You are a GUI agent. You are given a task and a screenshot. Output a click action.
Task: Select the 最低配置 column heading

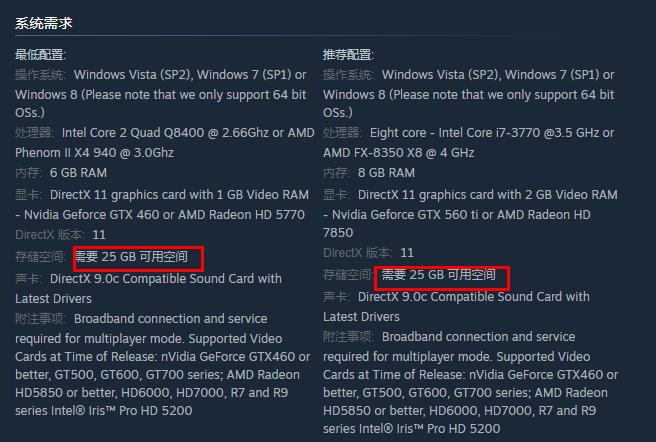[40, 54]
